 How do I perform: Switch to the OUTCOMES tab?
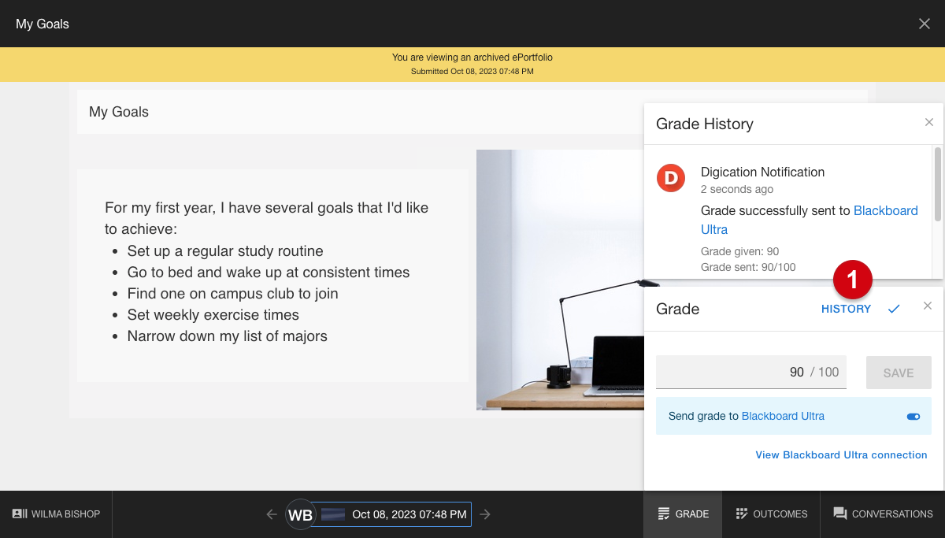pos(771,514)
